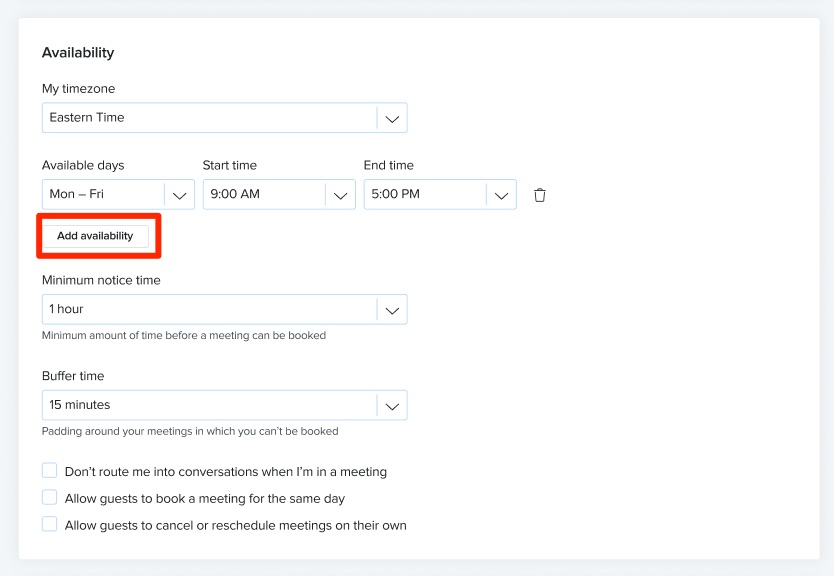Click the End time label
Image resolution: width=834 pixels, height=576 pixels.
(389, 165)
